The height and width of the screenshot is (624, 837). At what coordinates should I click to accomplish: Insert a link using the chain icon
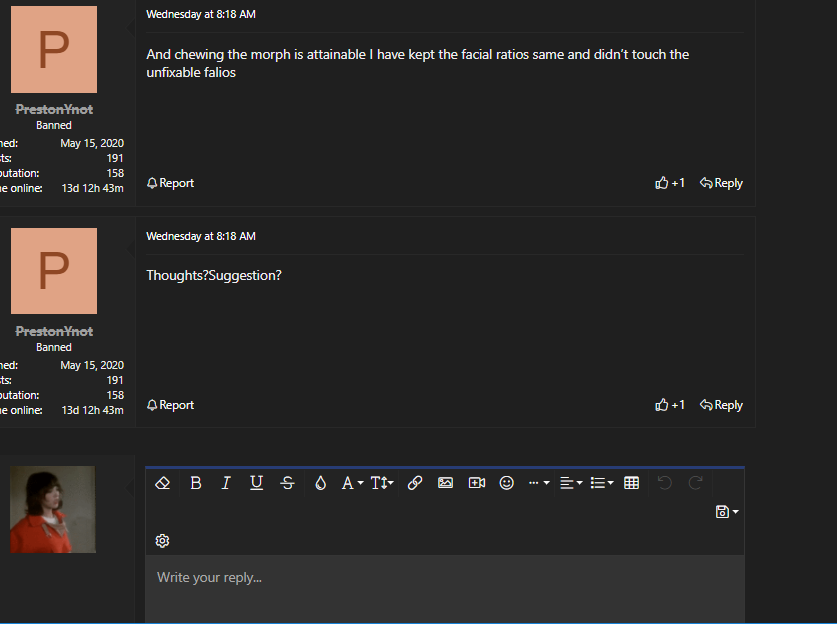point(415,483)
